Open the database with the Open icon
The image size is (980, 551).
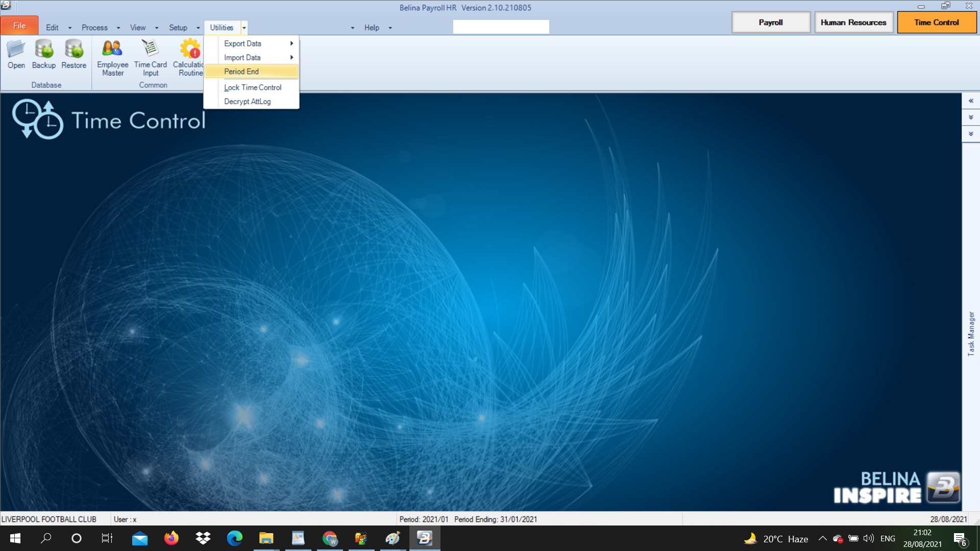click(x=16, y=55)
